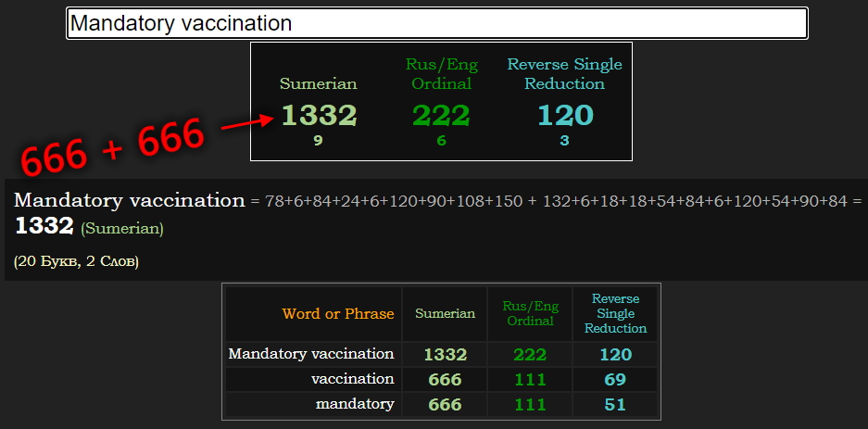Click the bold Mandatory vaccination phrase in breakdown
The image size is (868, 429).
pyautogui.click(x=129, y=200)
